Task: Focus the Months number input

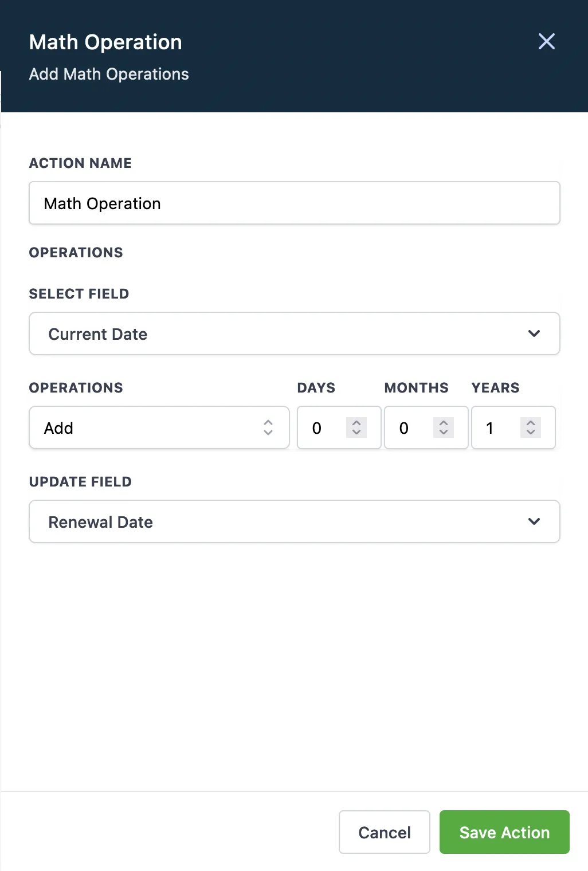Action: click(x=408, y=428)
